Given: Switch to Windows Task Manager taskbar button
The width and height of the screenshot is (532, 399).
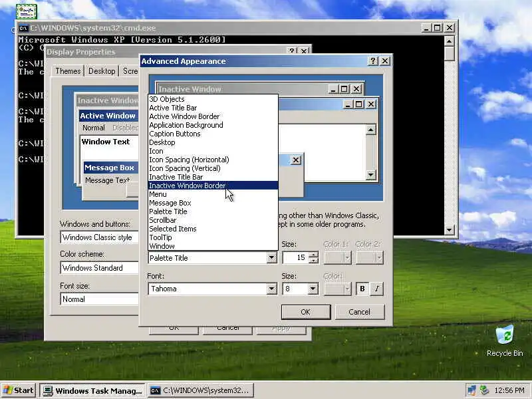Looking at the screenshot, I should tap(92, 390).
